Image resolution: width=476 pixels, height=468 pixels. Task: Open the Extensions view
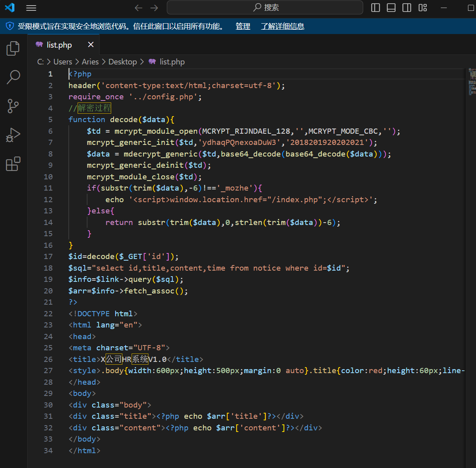tap(13, 164)
